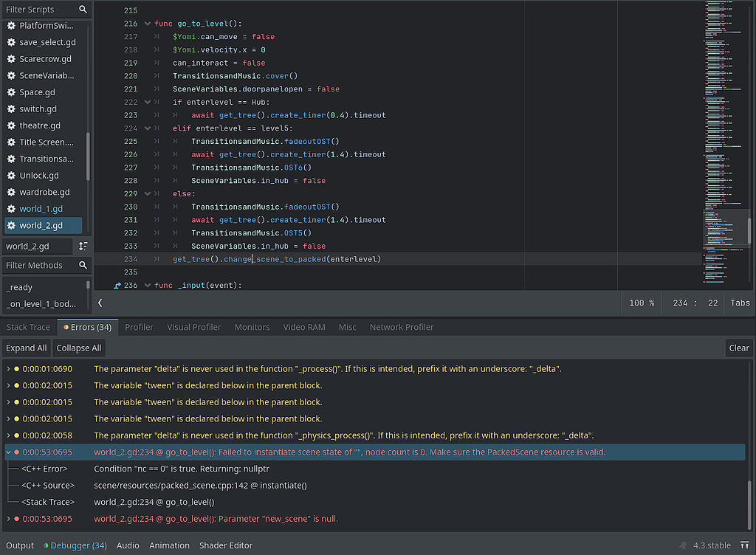Click the Tabs indentation selector in the status bar
756x555 pixels.
[x=740, y=303]
